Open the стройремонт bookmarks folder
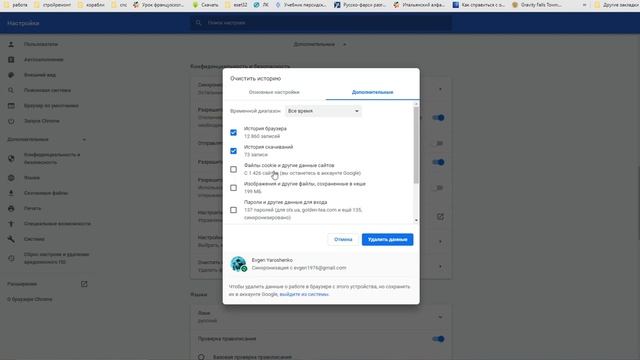 point(52,5)
